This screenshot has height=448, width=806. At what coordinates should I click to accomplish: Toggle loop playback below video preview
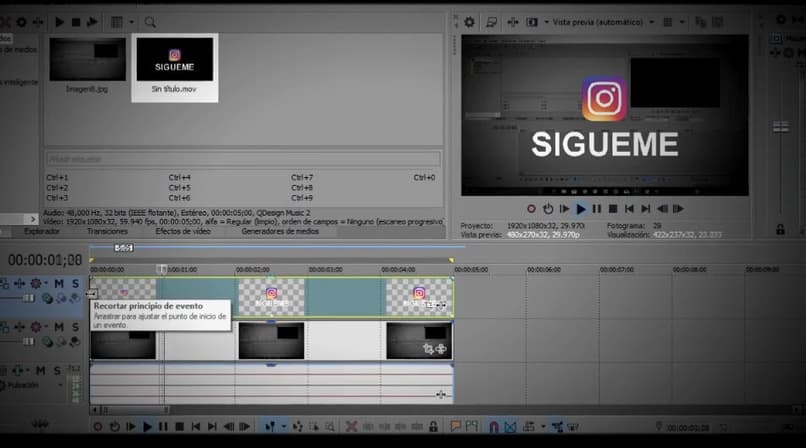(x=548, y=209)
